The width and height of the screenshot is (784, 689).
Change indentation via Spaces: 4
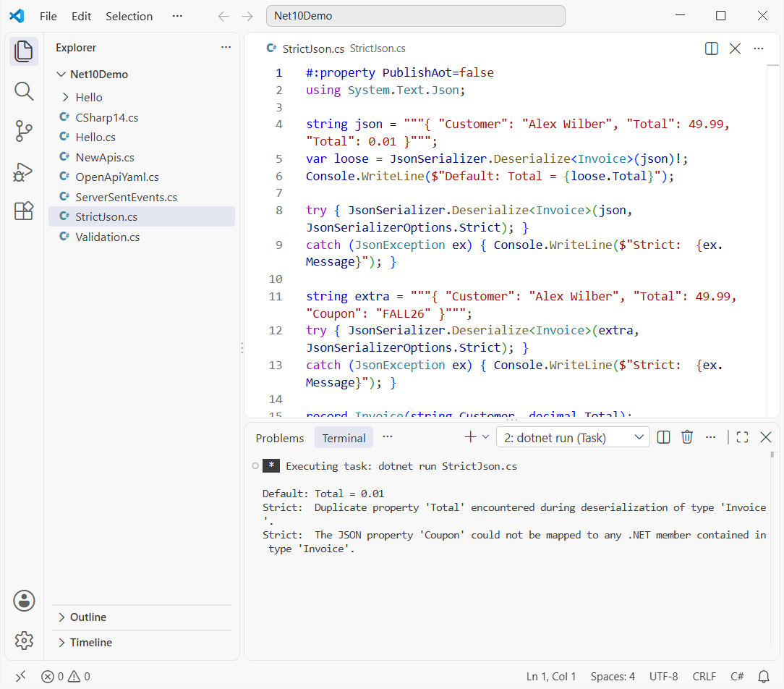(613, 677)
